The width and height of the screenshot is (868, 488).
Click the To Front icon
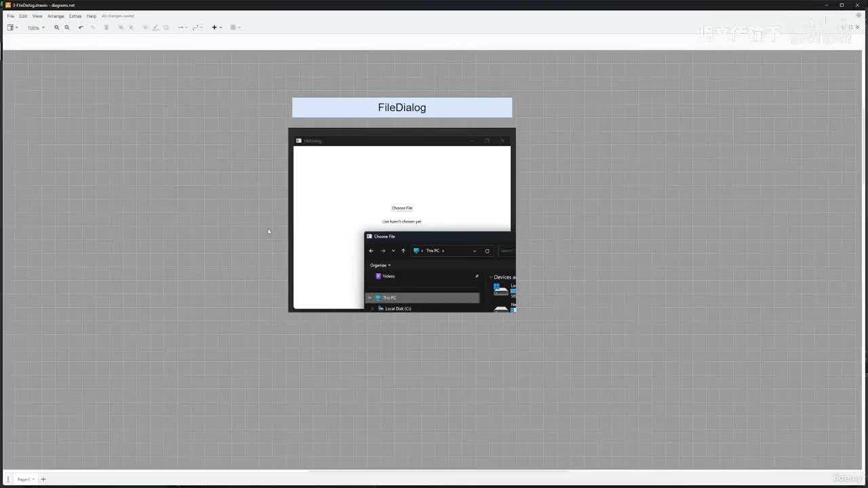pyautogui.click(x=121, y=27)
